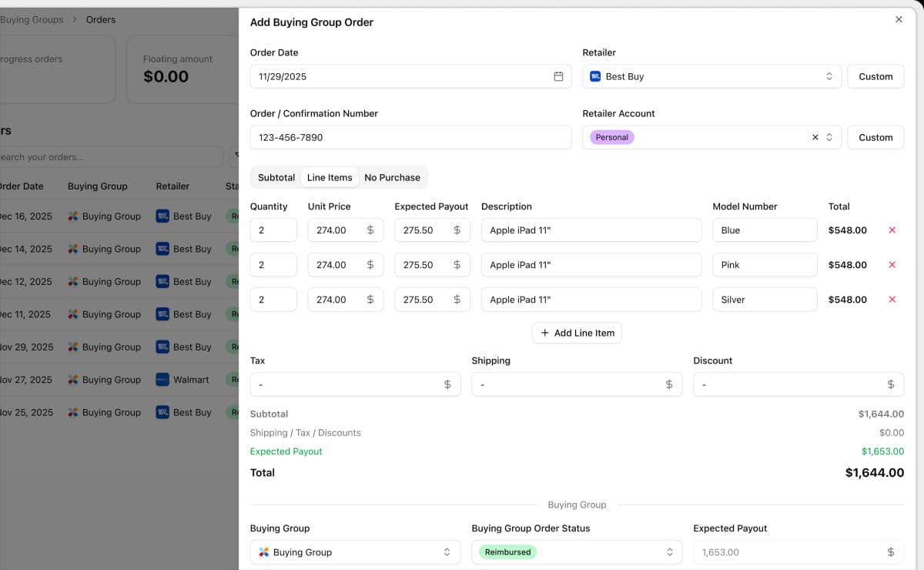
Task: Delete the Blue iPad line item
Action: click(892, 230)
